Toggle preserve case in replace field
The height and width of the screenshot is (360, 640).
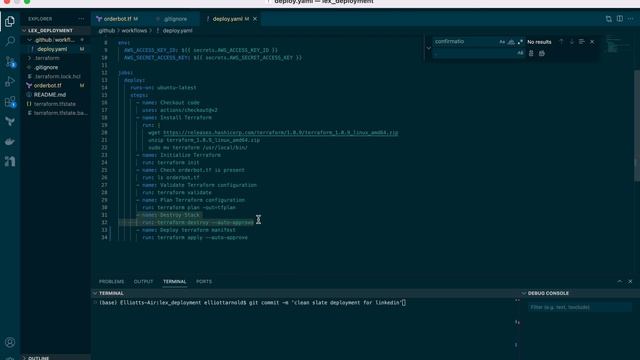[x=520, y=53]
